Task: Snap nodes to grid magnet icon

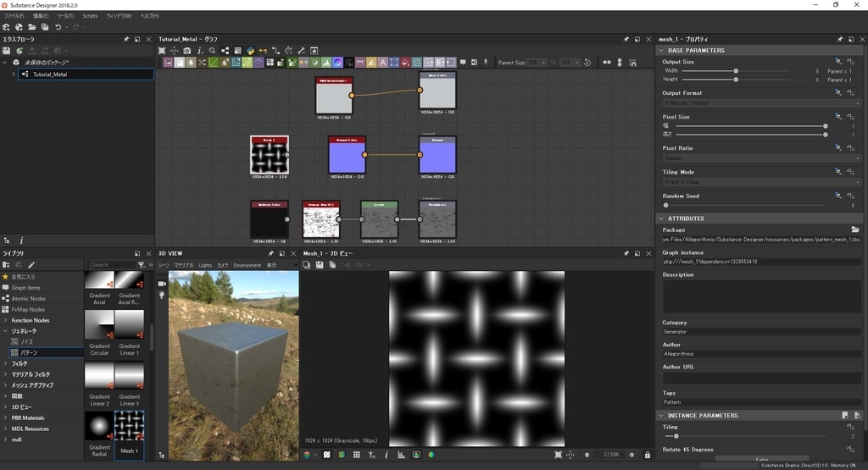Action: coord(632,63)
